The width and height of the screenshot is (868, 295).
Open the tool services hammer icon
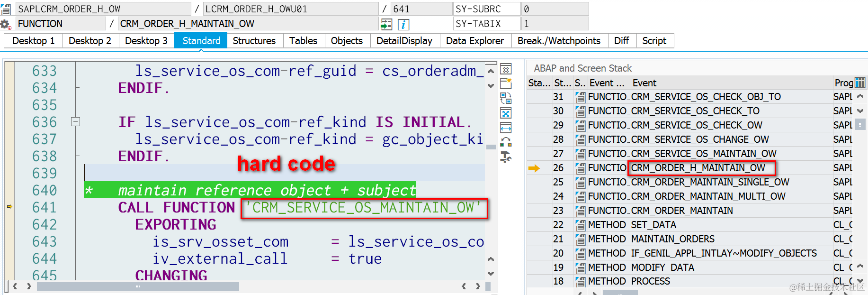506,157
